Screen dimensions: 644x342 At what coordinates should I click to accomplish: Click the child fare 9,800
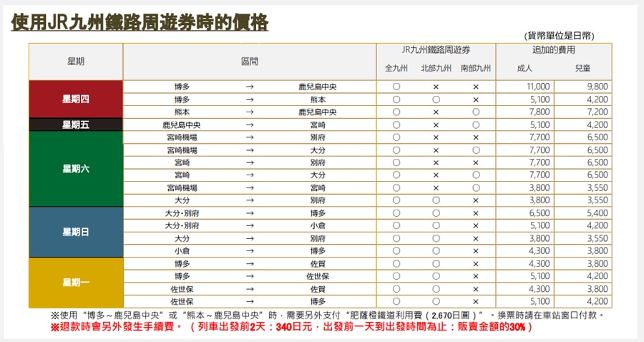pos(597,87)
